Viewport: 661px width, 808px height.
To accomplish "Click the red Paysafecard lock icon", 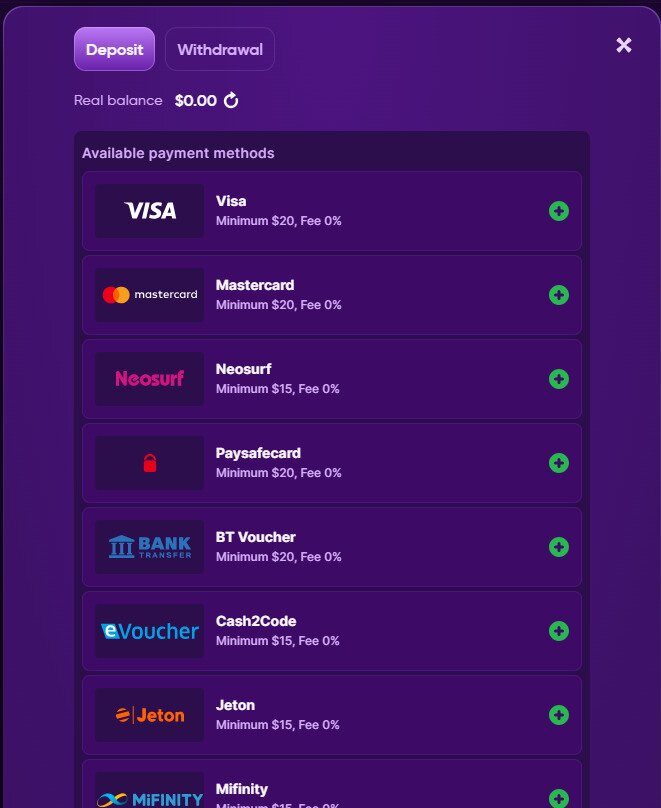I will click(x=149, y=463).
